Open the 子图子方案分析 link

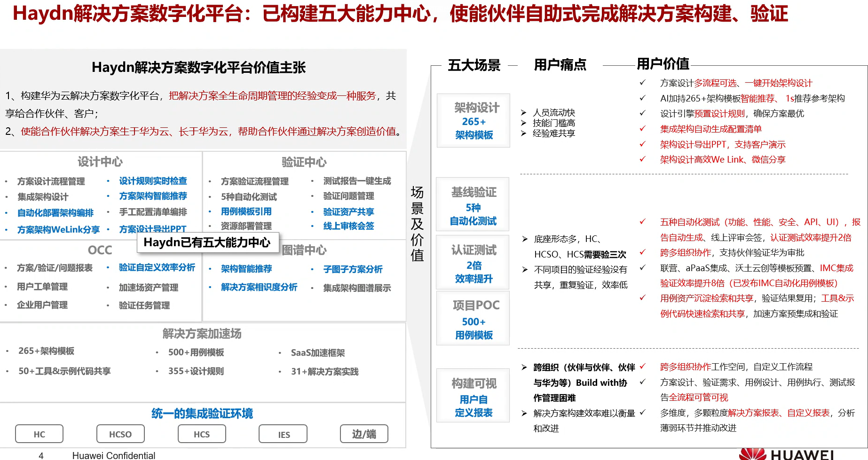click(353, 269)
